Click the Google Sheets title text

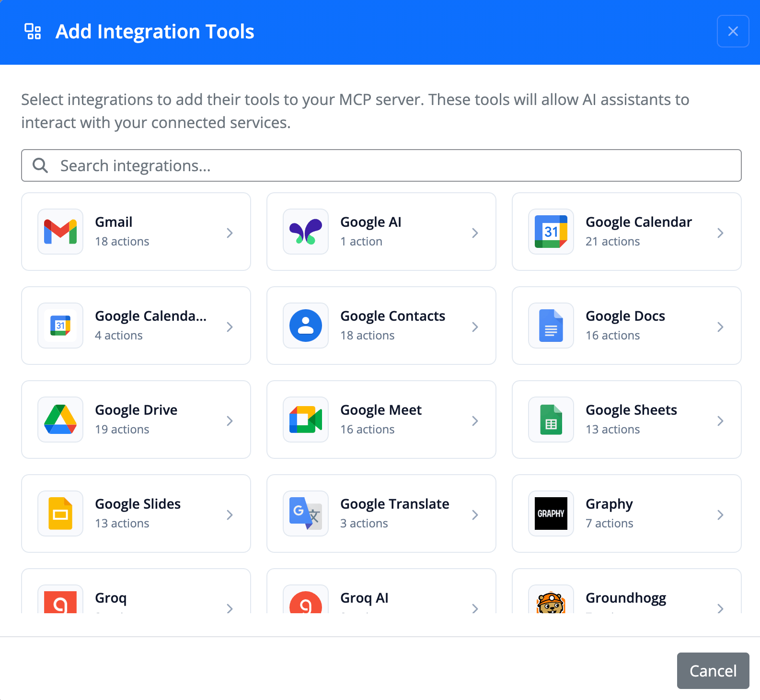click(631, 410)
